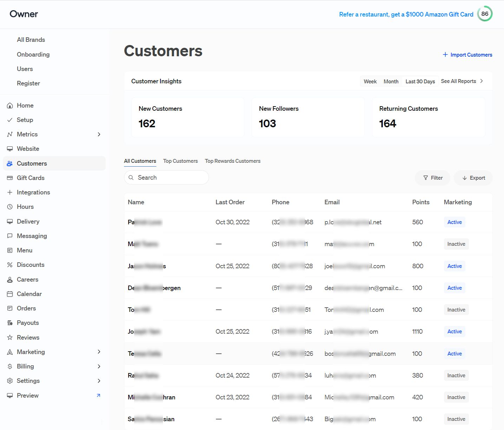
Task: Click the Payouts icon in sidebar
Action: coord(10,323)
